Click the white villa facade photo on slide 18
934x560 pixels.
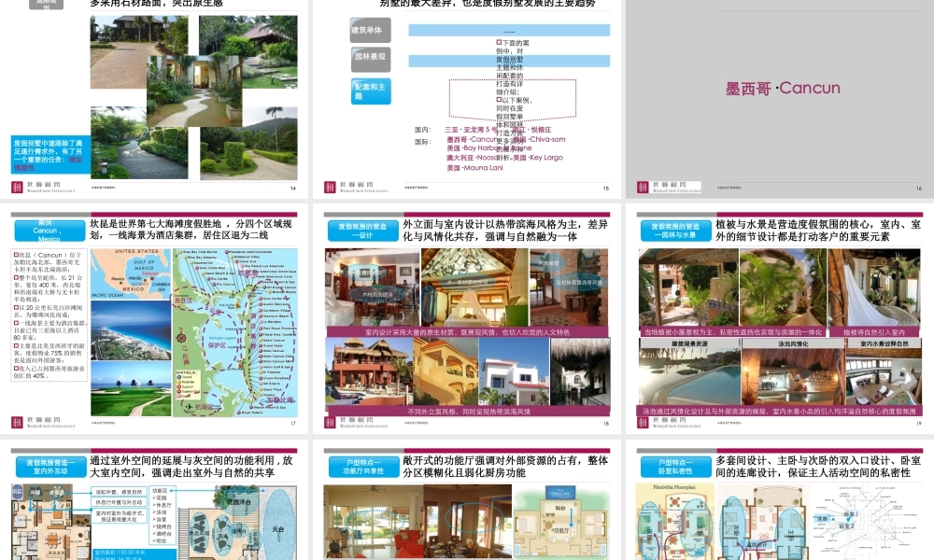[x=514, y=372]
